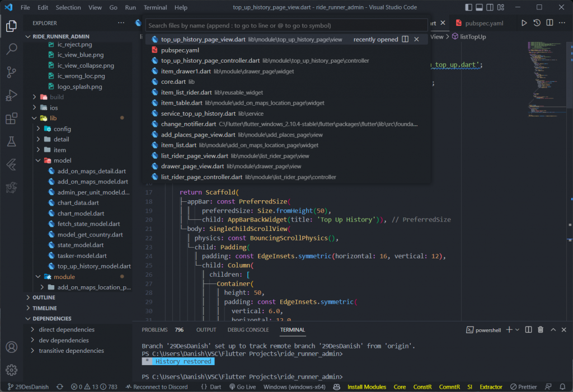Expand the TIMELINE section
Viewport: 573px width, 392px height.
click(x=44, y=308)
